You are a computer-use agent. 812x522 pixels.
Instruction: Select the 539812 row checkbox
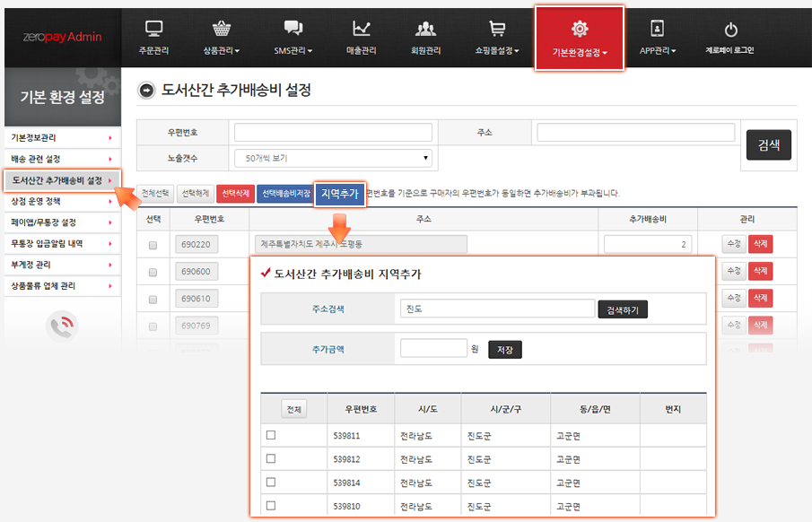point(271,458)
